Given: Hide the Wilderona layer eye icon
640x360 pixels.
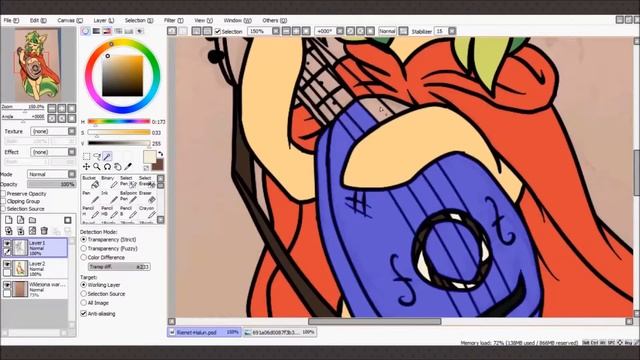Looking at the screenshot, I should [x=7, y=285].
